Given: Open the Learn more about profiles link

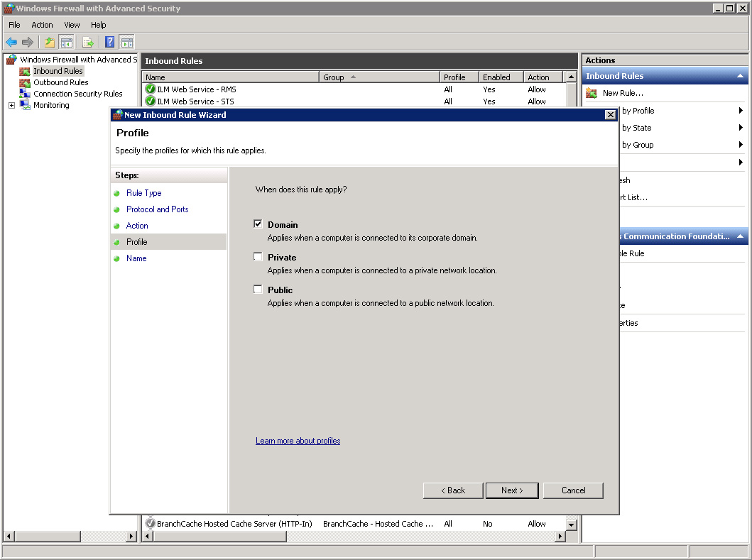Looking at the screenshot, I should [298, 441].
